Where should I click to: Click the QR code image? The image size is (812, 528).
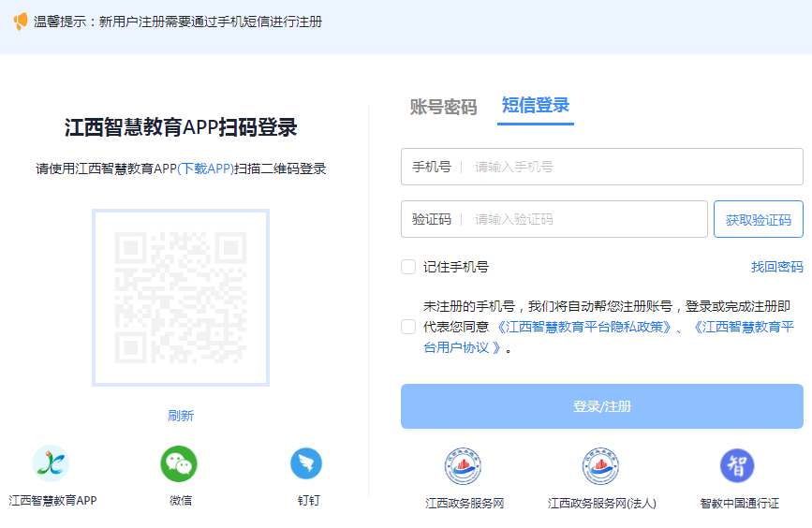pos(181,298)
